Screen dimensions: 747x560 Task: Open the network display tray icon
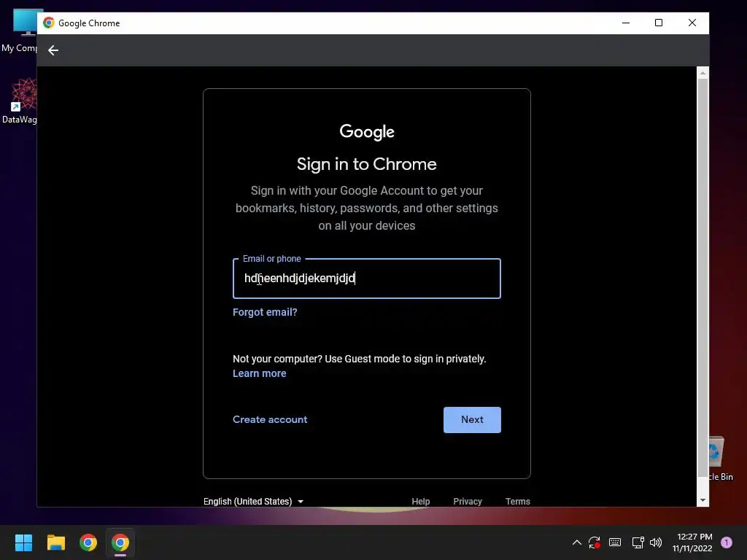click(x=638, y=542)
